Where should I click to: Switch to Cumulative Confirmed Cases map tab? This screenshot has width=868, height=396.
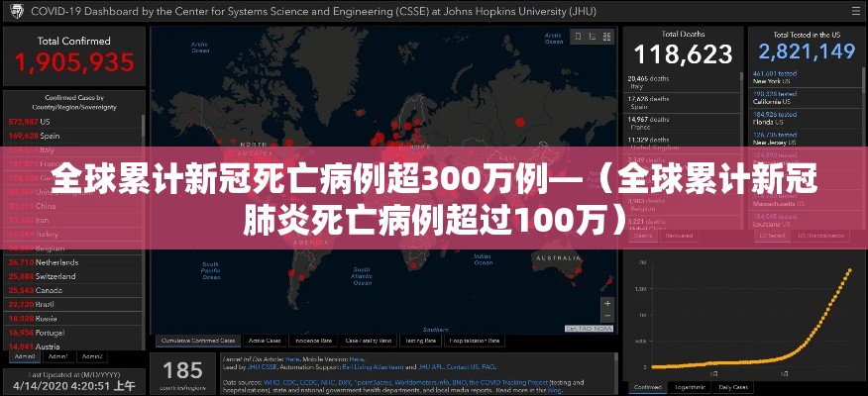coord(197,341)
